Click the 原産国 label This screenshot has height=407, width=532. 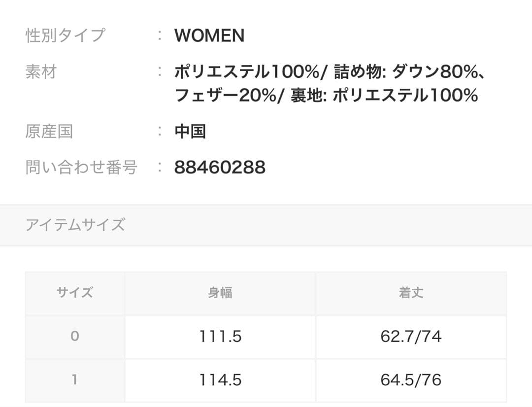(x=49, y=132)
